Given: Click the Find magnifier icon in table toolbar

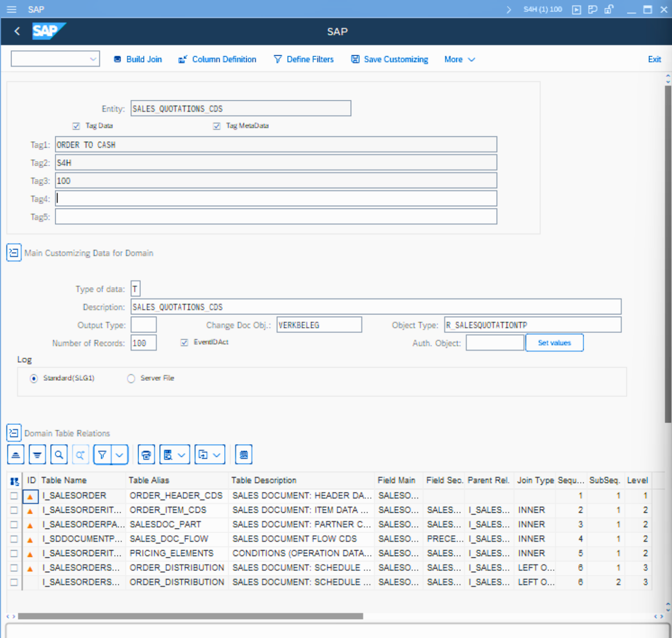Looking at the screenshot, I should (x=59, y=455).
